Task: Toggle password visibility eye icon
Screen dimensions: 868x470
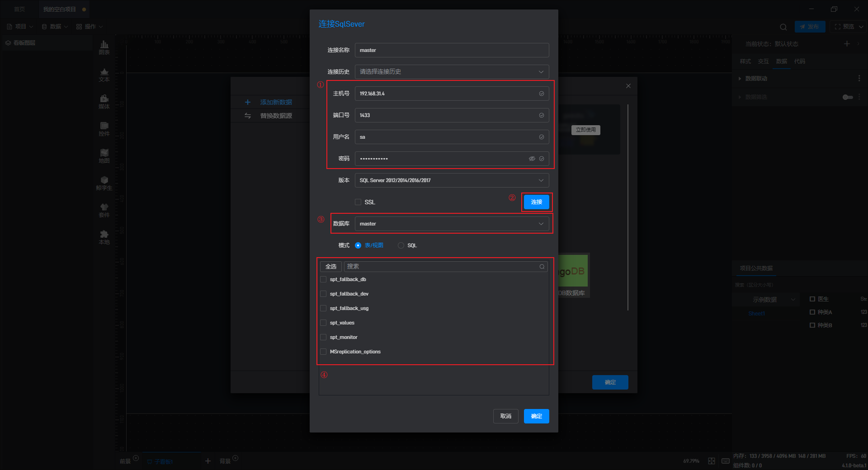Action: pos(532,159)
